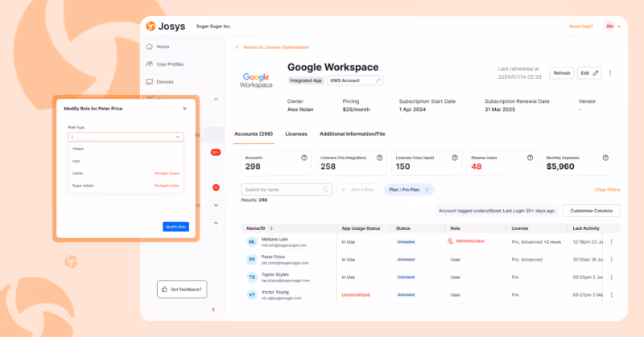Open Devices in the sidebar

coord(165,82)
